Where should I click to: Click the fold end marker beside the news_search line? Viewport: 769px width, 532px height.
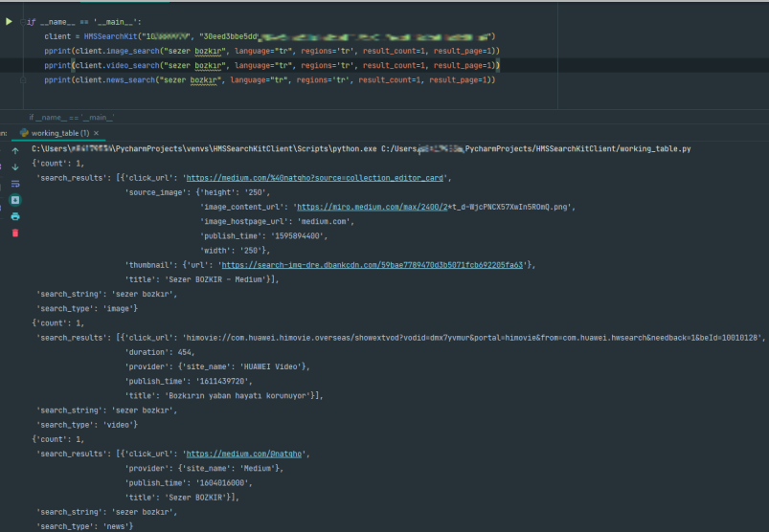click(x=23, y=79)
